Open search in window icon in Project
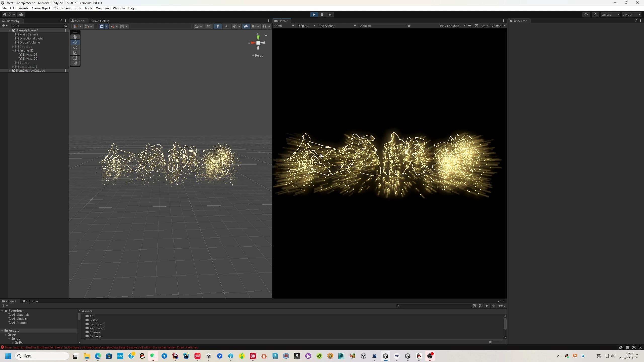The height and width of the screenshot is (362, 644). (x=474, y=306)
